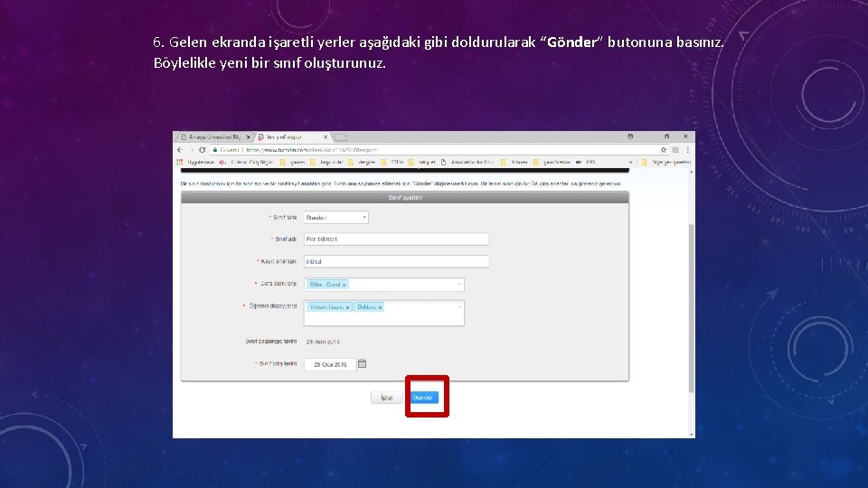The height and width of the screenshot is (488, 868).
Task: Remove the 'Bilim - Genel' tag
Action: (x=344, y=285)
